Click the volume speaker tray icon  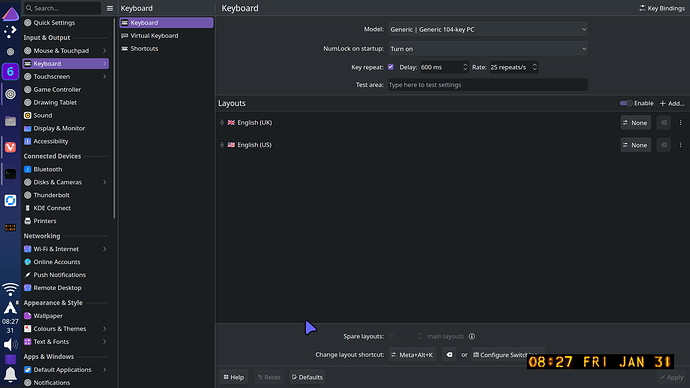pos(10,344)
